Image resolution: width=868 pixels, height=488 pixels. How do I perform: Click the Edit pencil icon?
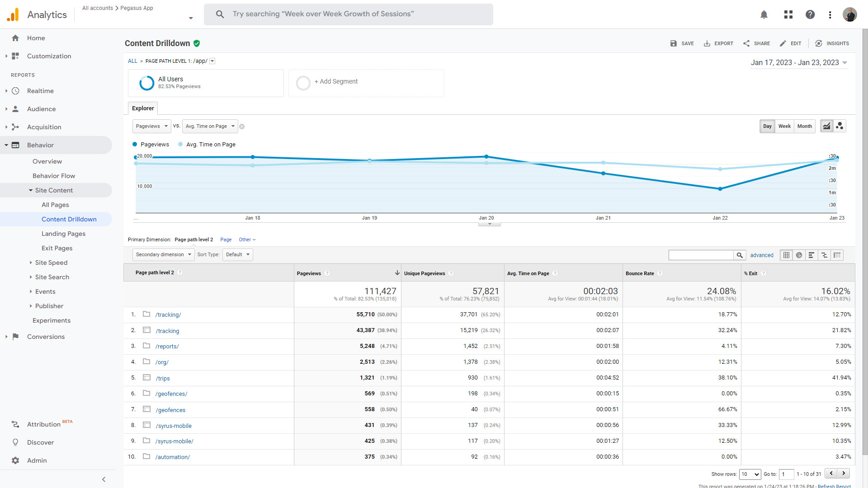[783, 43]
